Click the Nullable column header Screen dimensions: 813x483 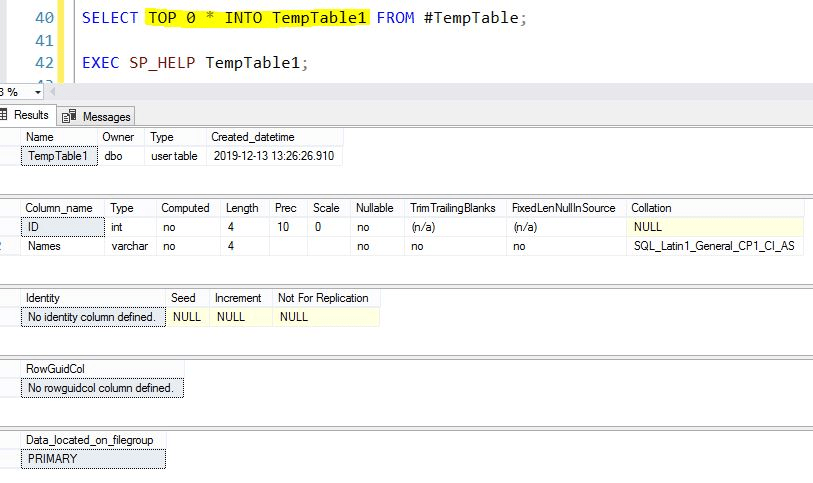pos(377,208)
